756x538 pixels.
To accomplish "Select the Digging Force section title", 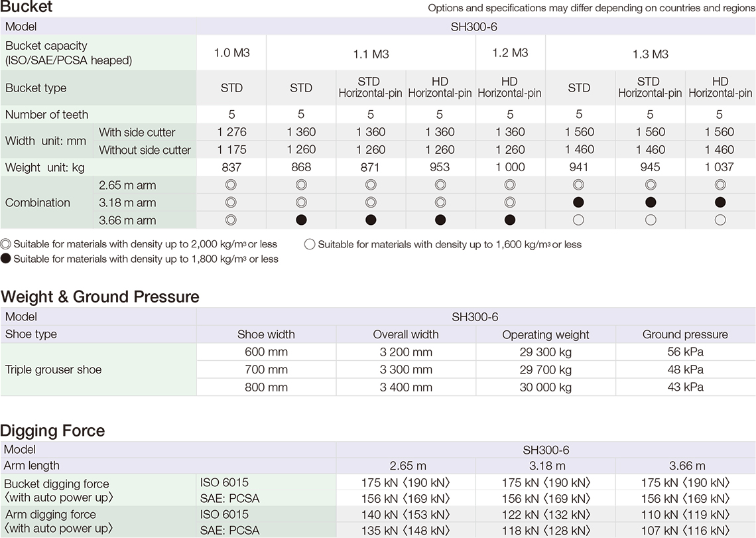I will pyautogui.click(x=52, y=431).
